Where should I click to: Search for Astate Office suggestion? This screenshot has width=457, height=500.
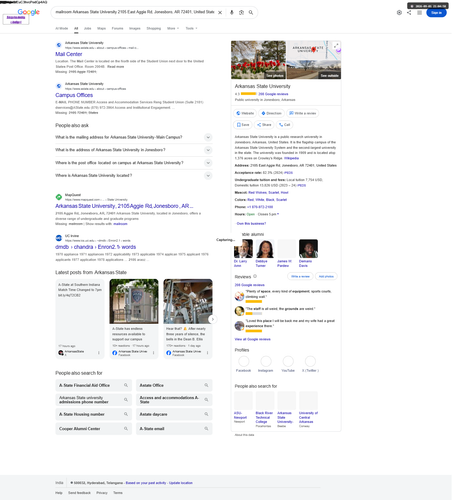click(x=174, y=385)
